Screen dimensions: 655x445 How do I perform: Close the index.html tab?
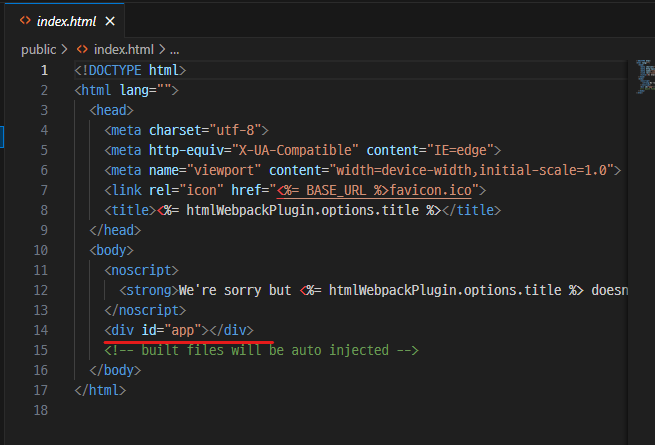click(110, 21)
